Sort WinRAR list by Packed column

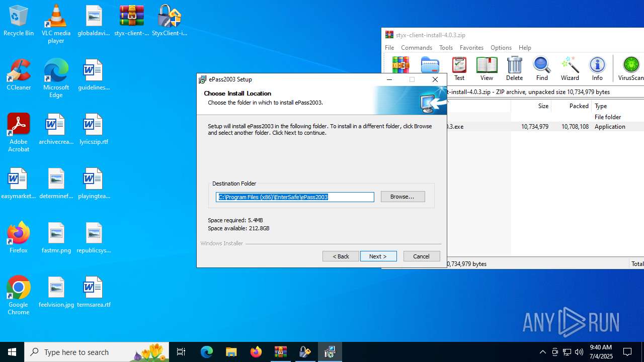click(571, 106)
